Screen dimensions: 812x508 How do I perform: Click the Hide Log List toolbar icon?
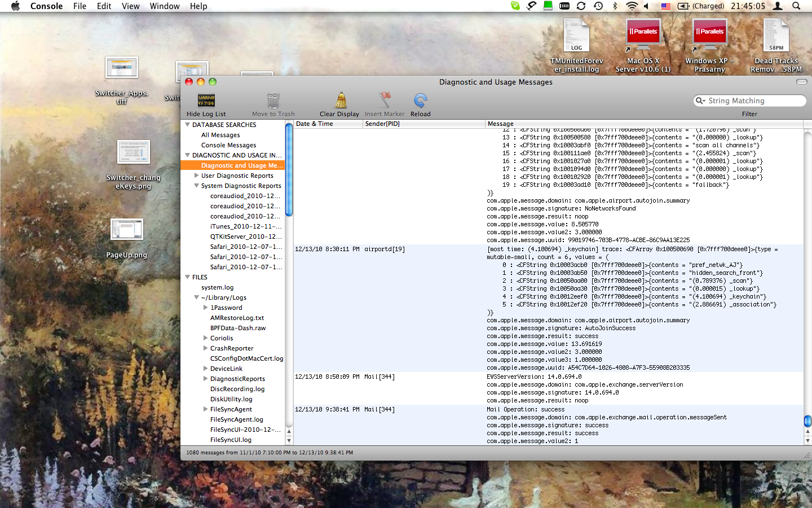pos(206,100)
